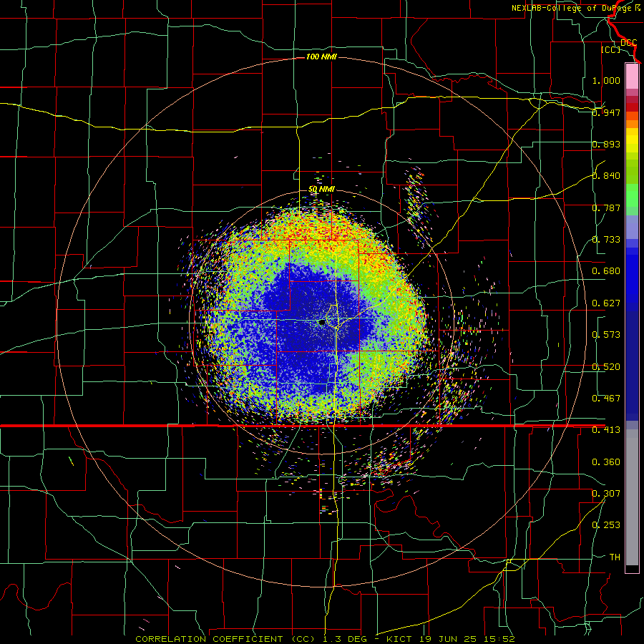Click the 0.467 color scale value
The height and width of the screenshot is (644, 644).
[606, 399]
